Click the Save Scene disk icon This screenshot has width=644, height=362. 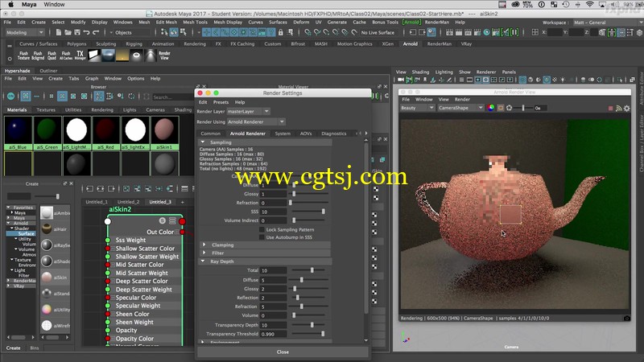(76, 32)
